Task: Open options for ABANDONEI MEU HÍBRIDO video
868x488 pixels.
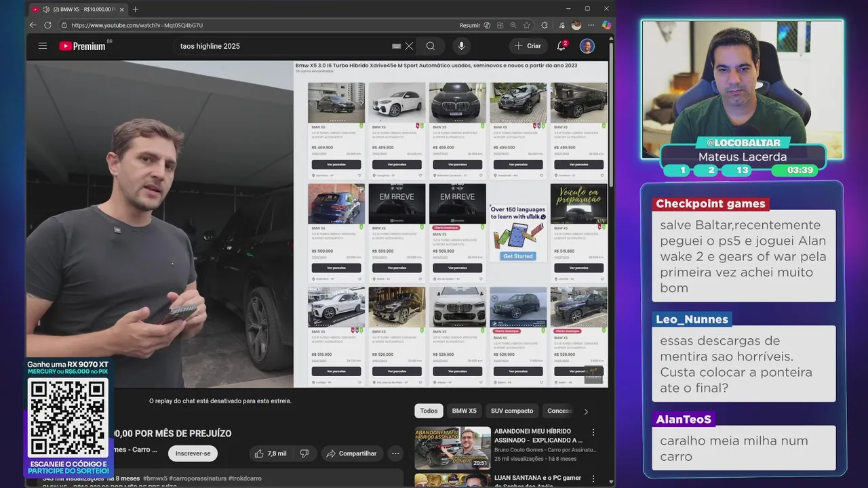Action: pyautogui.click(x=593, y=432)
